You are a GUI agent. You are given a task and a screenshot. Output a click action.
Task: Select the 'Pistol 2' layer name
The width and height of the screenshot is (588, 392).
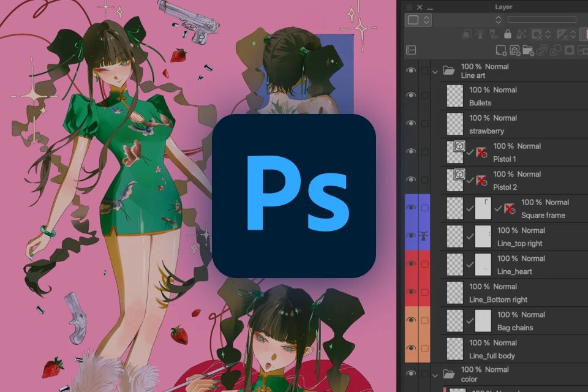click(x=505, y=187)
